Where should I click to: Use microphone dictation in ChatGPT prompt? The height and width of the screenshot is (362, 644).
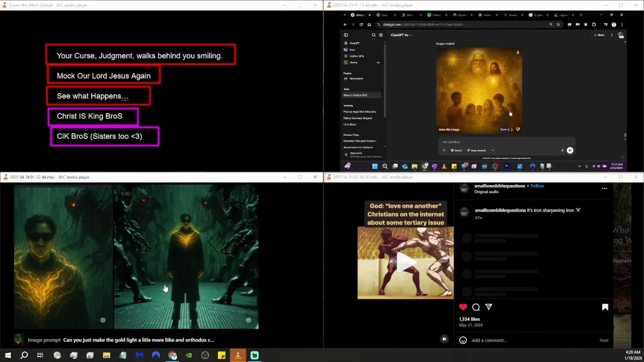pyautogui.click(x=562, y=150)
